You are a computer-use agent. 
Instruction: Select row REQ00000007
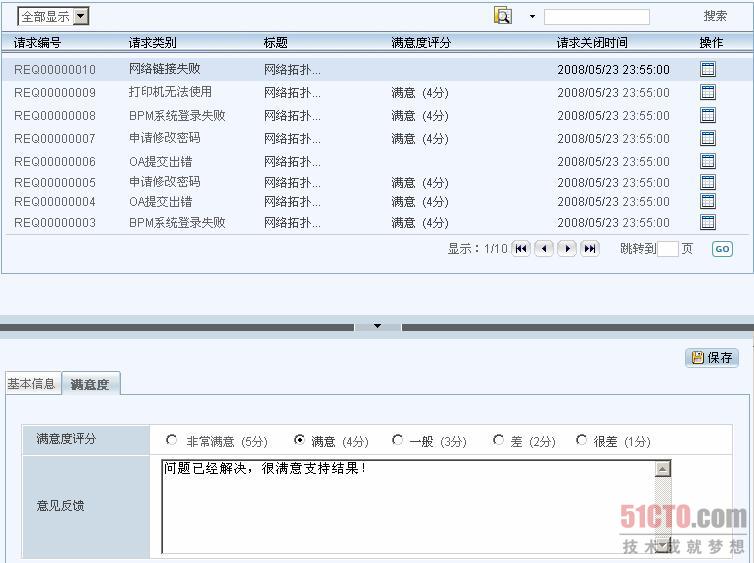coord(377,138)
